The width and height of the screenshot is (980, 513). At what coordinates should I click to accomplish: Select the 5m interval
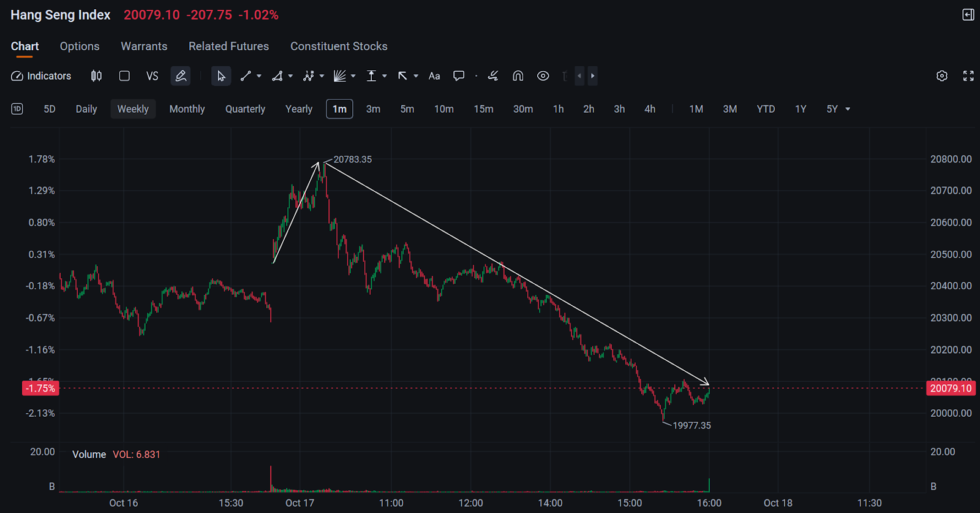pos(407,109)
